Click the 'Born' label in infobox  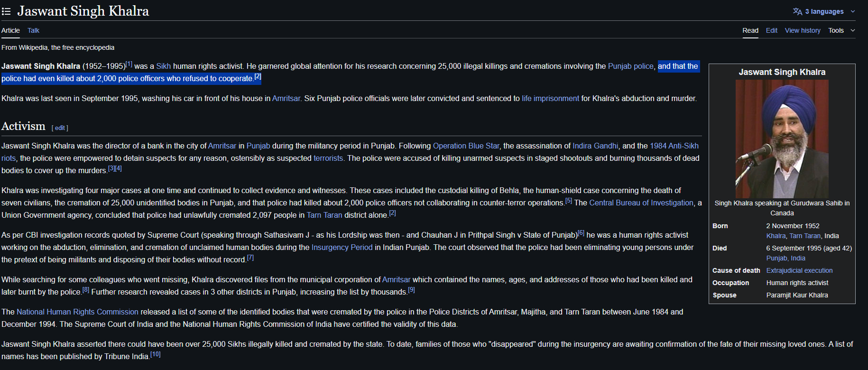point(720,226)
